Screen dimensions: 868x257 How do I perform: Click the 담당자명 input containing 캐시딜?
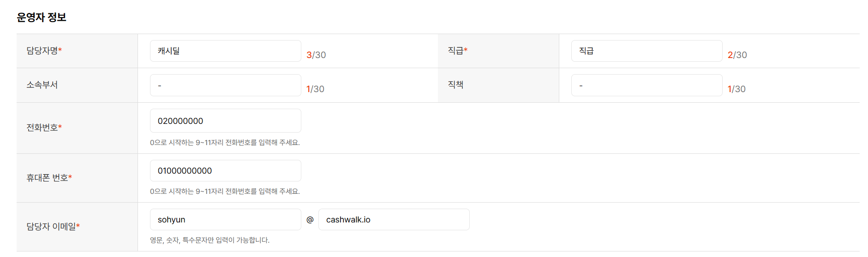coord(225,51)
